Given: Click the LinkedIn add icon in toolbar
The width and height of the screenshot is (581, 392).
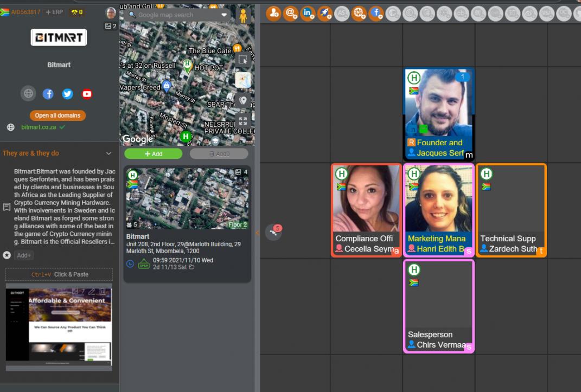Looking at the screenshot, I should 308,13.
